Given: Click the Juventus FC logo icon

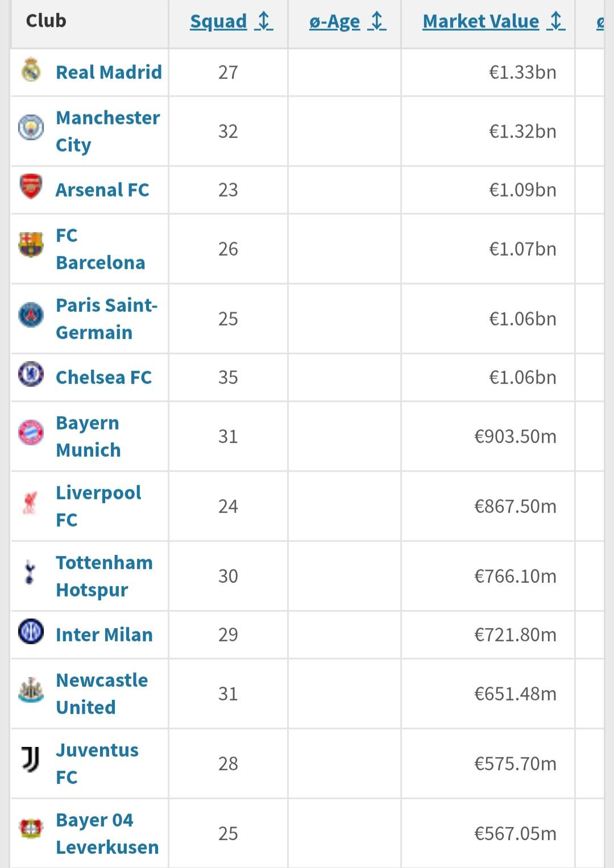Looking at the screenshot, I should [x=31, y=759].
